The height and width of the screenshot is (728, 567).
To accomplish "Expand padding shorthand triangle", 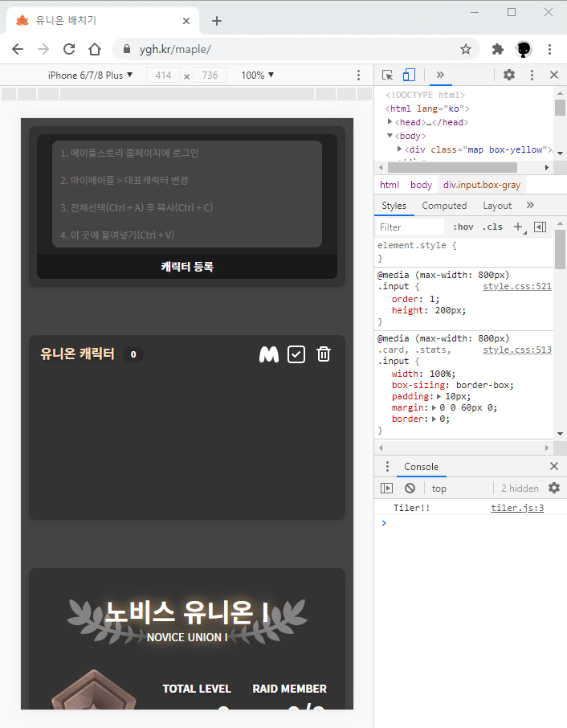I will click(x=439, y=396).
